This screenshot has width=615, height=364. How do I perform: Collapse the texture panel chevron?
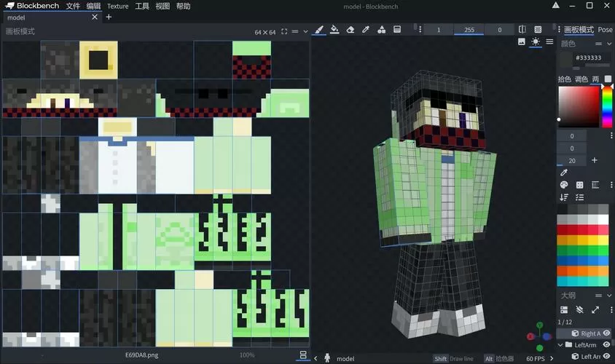pos(305,32)
